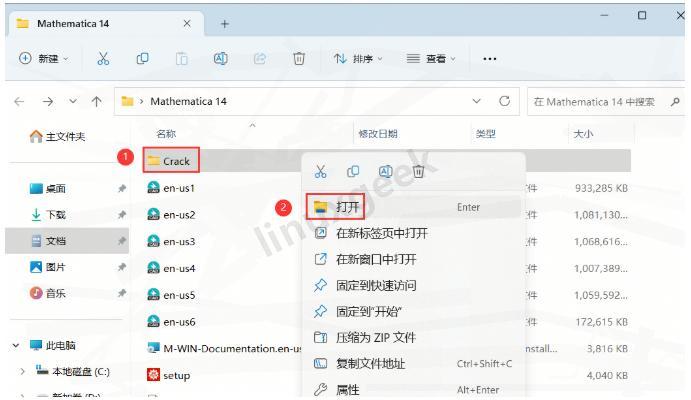The image size is (691, 400).
Task: Open 属性 from the context menu
Action: click(x=413, y=390)
